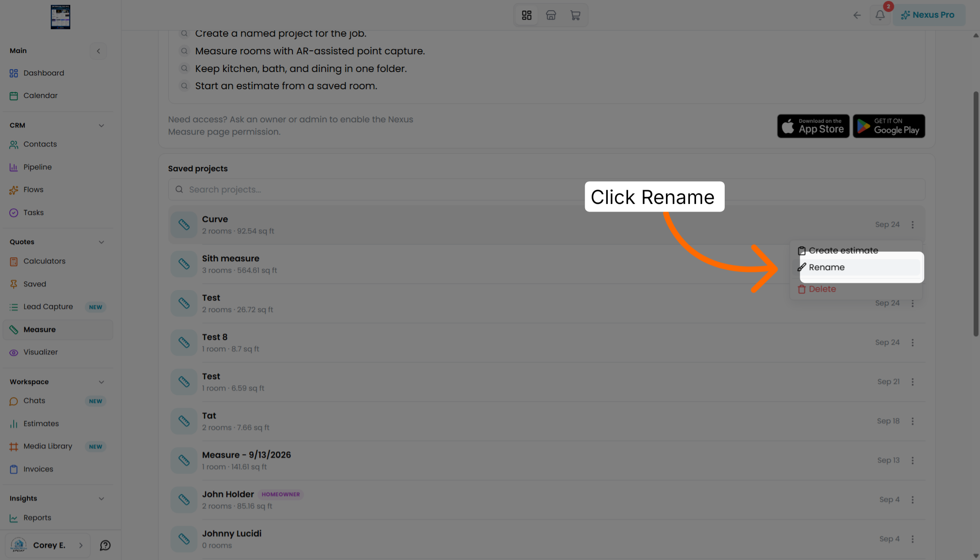The height and width of the screenshot is (560, 980).
Task: Open Media Library in the sidebar
Action: [x=57, y=446]
